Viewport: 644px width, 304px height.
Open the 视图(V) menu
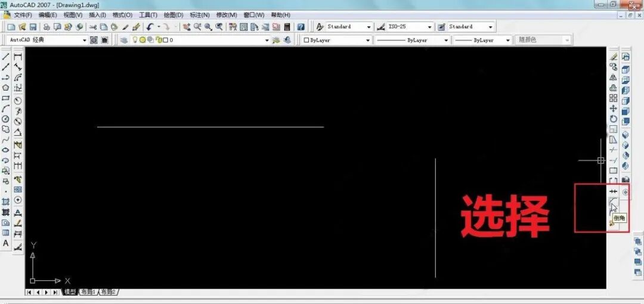[x=73, y=15]
